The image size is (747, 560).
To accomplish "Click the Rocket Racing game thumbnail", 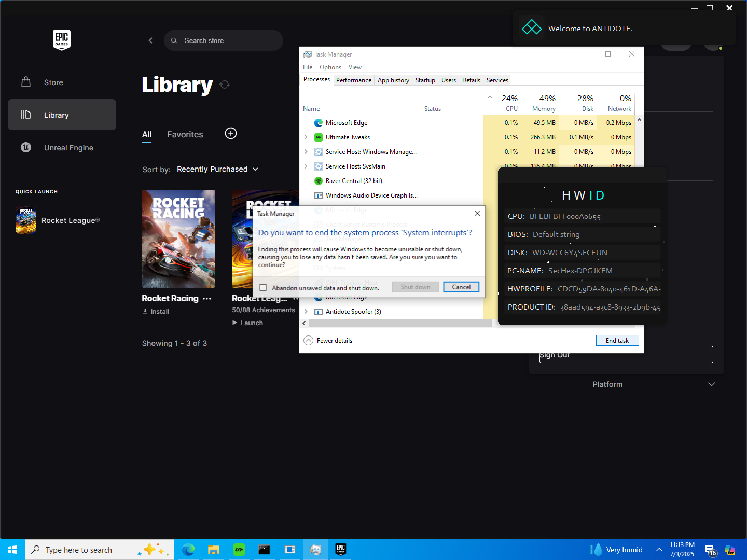I will [178, 239].
